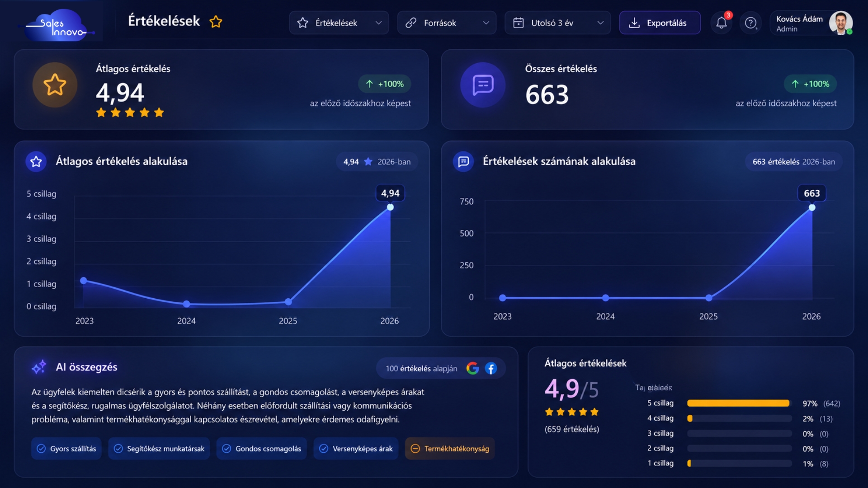Select the 2026 data point on review count chart
The image size is (868, 488).
point(812,207)
